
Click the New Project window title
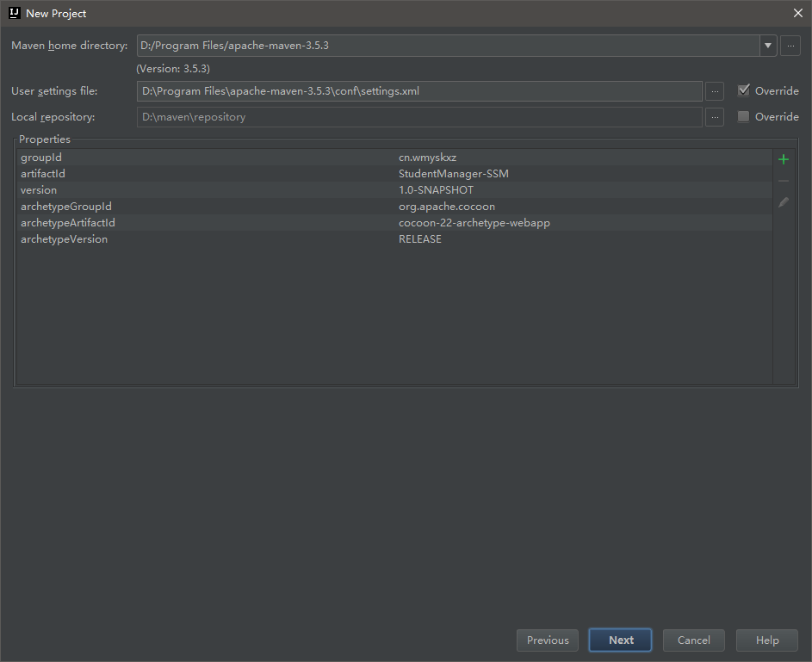pyautogui.click(x=56, y=14)
